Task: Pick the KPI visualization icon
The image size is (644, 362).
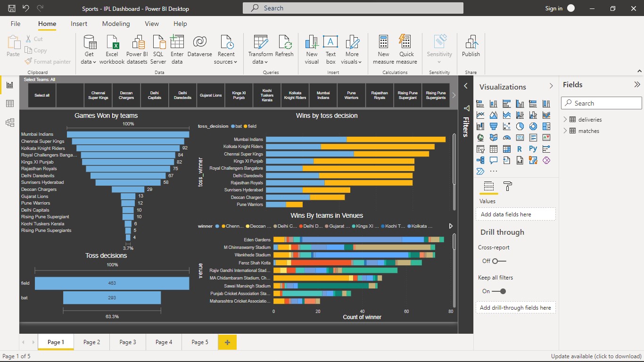Action: tap(546, 138)
